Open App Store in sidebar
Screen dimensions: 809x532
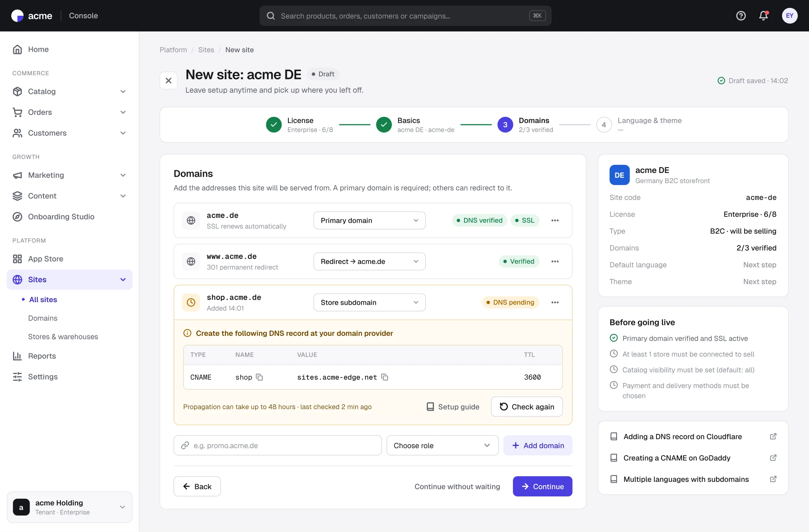click(x=70, y=259)
